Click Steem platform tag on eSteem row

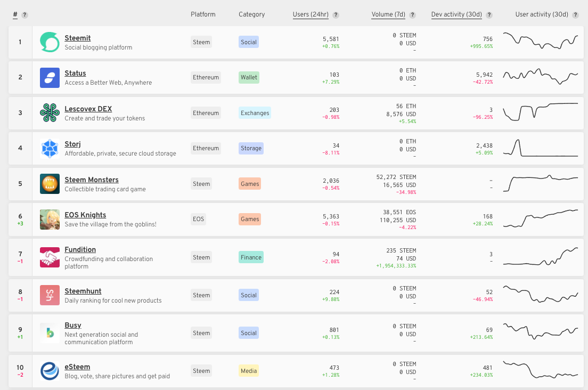(201, 371)
